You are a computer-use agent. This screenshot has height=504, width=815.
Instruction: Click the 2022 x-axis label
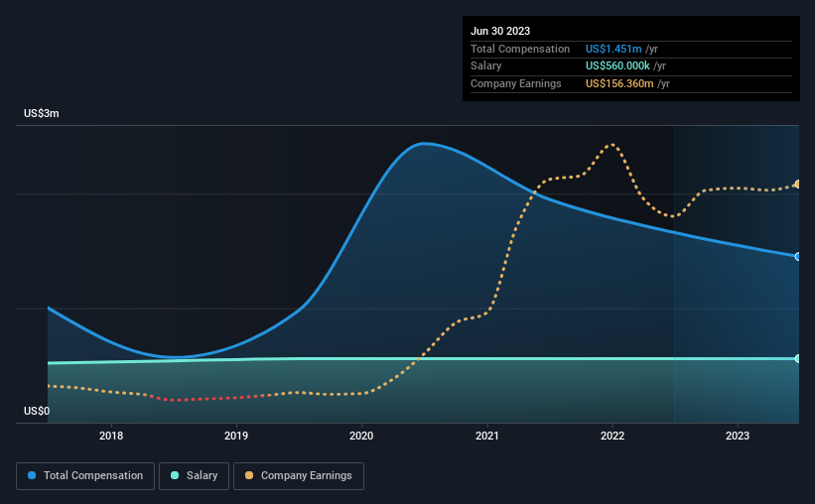point(612,436)
